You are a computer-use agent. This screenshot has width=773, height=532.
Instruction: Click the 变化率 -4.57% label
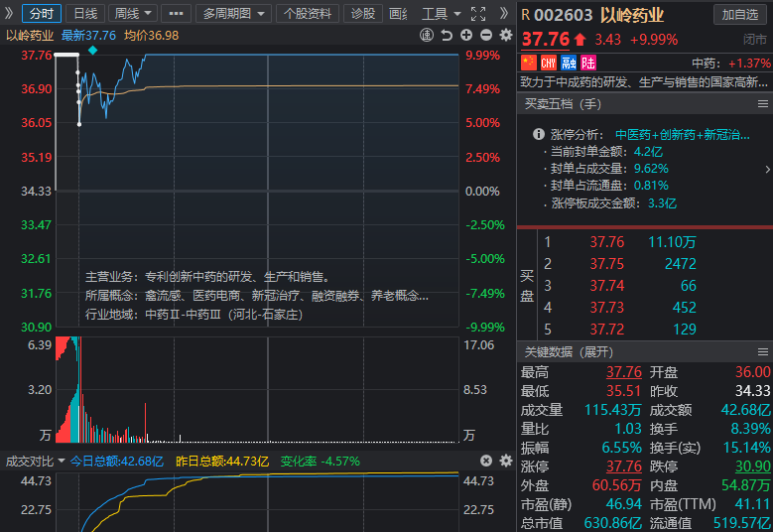pyautogui.click(x=320, y=461)
